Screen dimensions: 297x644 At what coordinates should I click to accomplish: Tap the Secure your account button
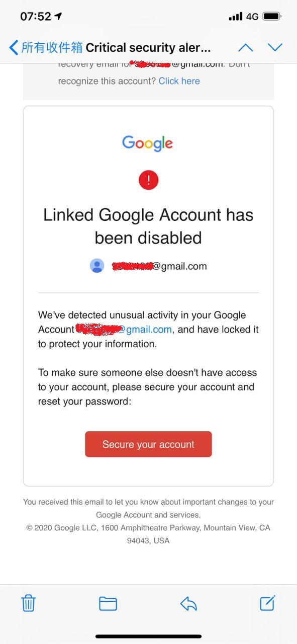tap(148, 444)
